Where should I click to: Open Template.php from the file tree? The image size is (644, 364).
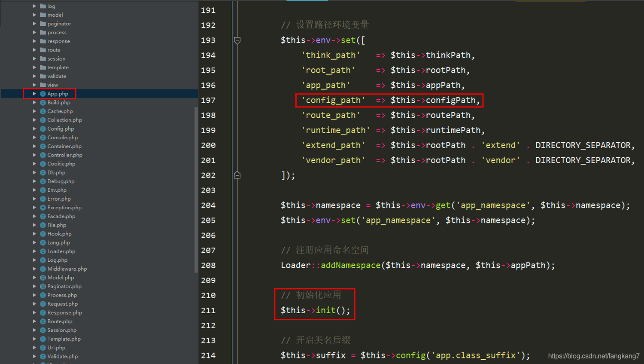pyautogui.click(x=64, y=339)
